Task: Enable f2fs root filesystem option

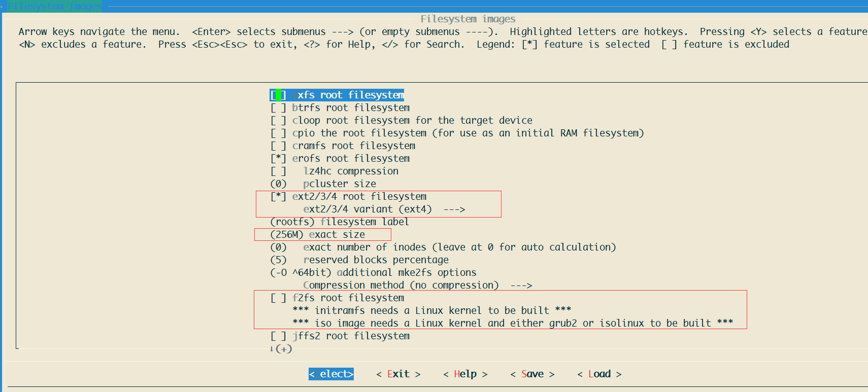Action: (278, 298)
